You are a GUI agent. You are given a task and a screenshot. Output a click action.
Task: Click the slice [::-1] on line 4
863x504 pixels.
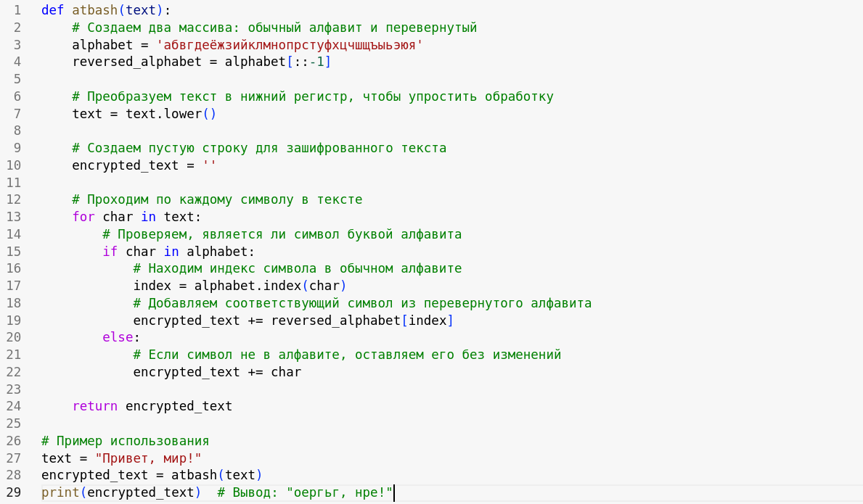(x=308, y=62)
